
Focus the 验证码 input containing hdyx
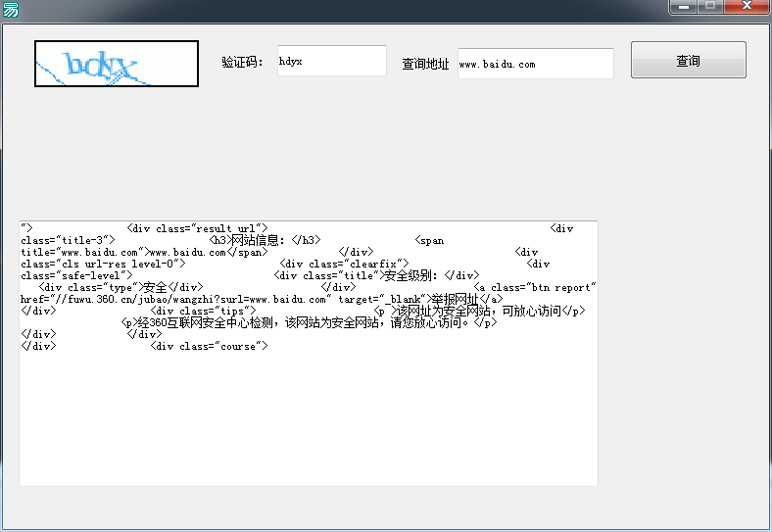(331, 61)
